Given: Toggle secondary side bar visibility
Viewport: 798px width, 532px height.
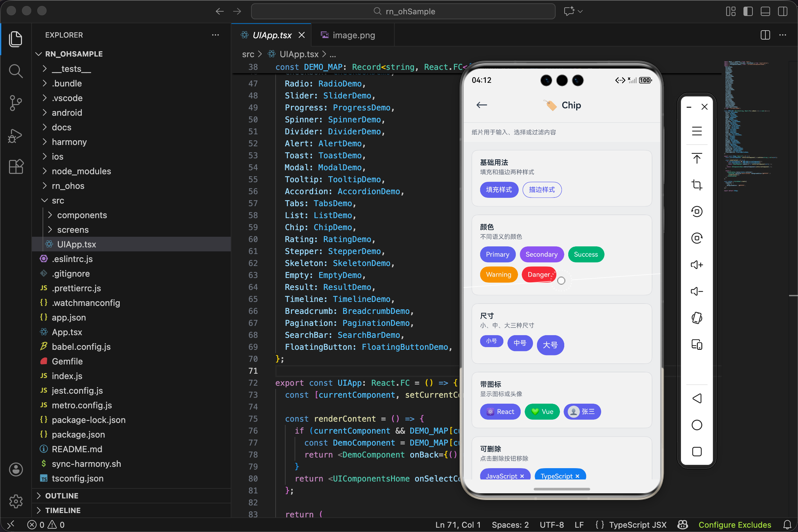Looking at the screenshot, I should [x=783, y=11].
